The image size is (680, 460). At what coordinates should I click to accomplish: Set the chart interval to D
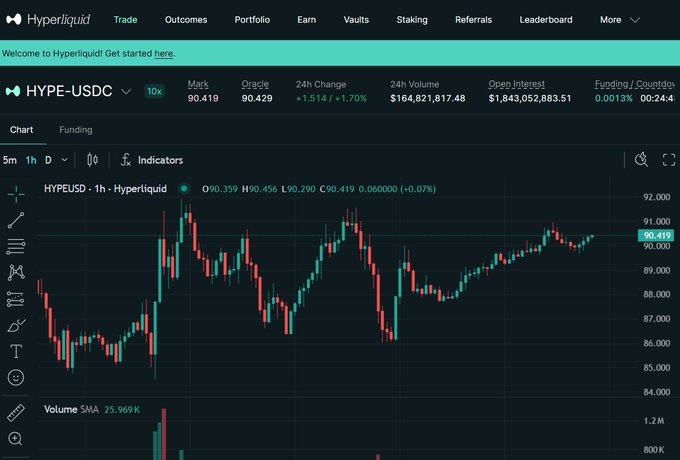point(48,160)
